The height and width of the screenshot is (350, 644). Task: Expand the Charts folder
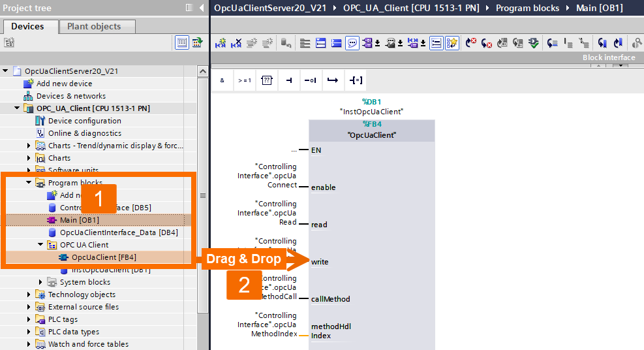pos(28,158)
